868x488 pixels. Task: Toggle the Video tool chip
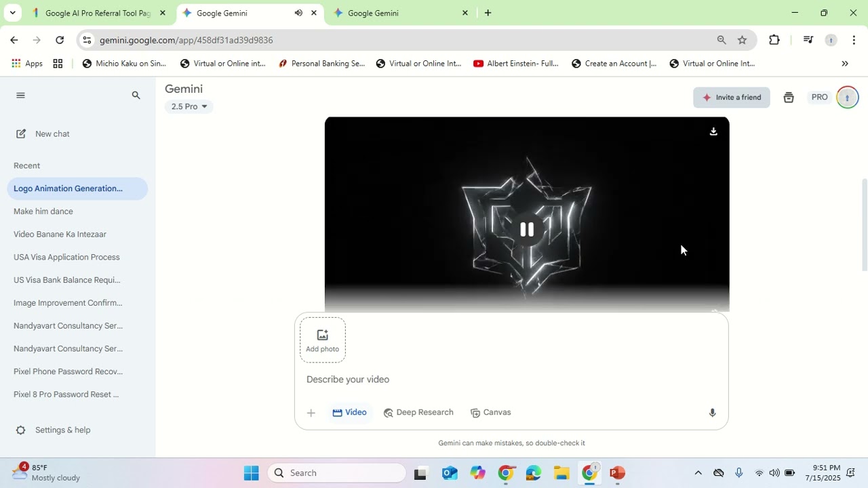(x=349, y=413)
